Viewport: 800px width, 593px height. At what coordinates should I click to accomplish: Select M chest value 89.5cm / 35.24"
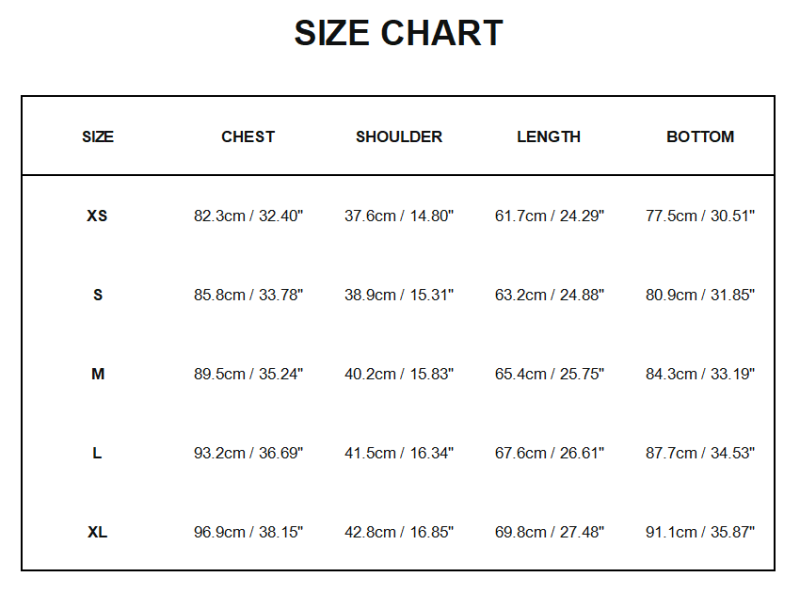248,374
